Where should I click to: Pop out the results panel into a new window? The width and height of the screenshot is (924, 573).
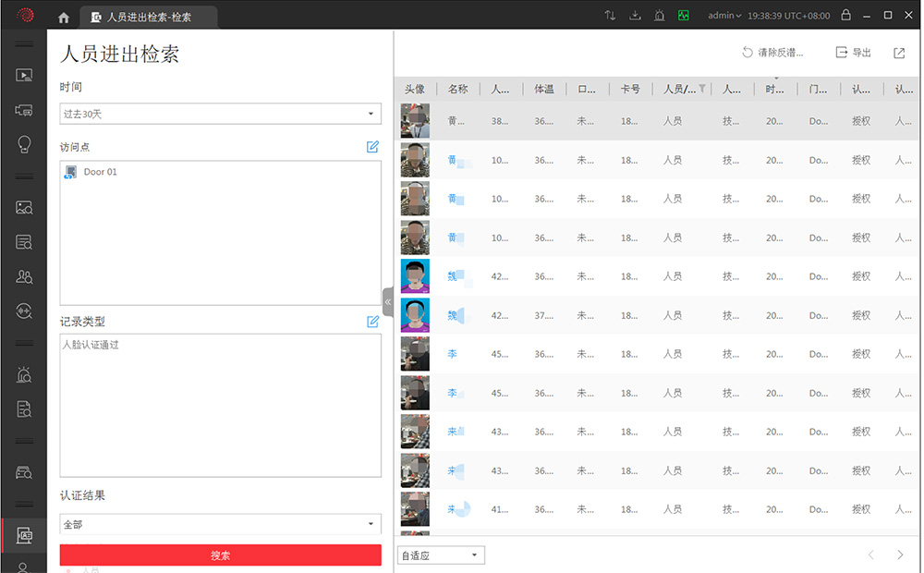[899, 53]
